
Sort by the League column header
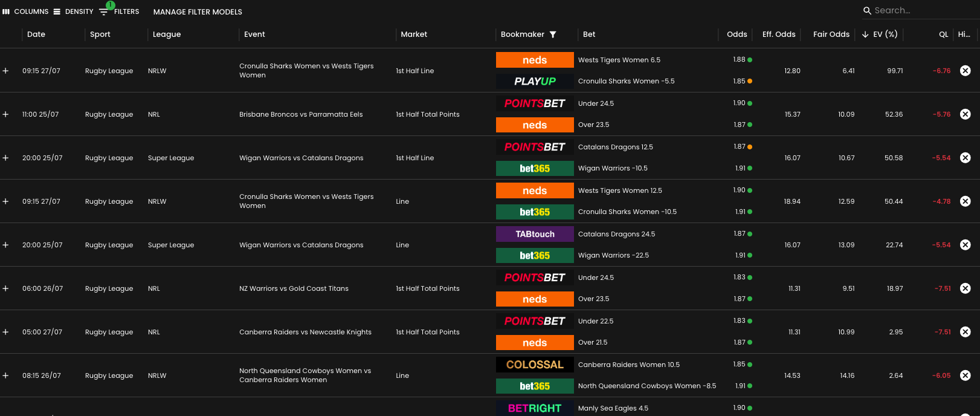point(167,34)
